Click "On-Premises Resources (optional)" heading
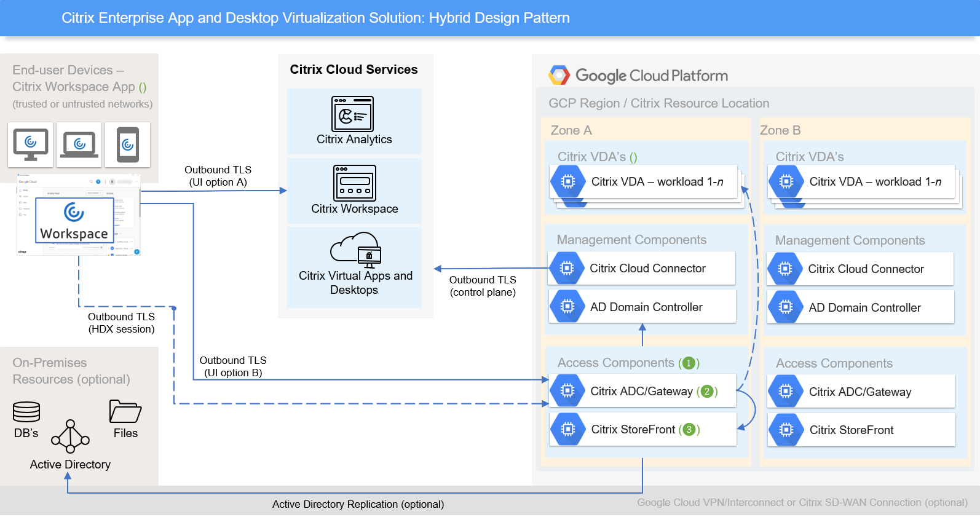This screenshot has width=980, height=517. coord(71,371)
